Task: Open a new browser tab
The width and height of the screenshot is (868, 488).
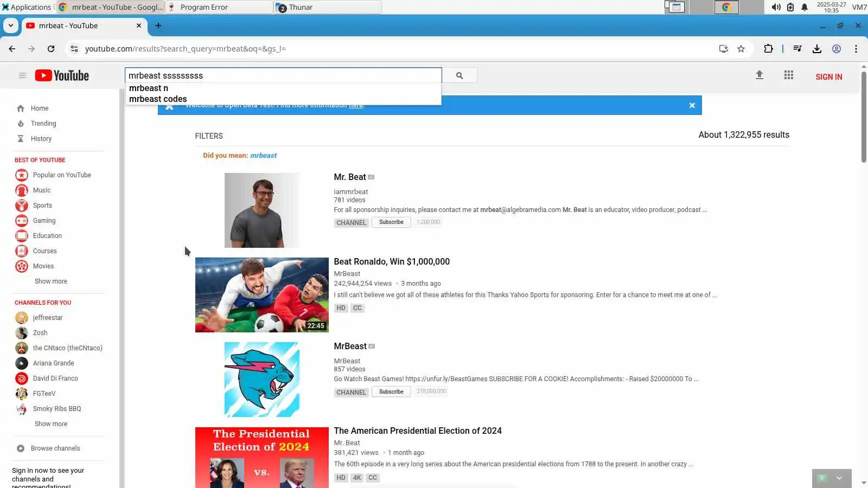Action: click(158, 25)
